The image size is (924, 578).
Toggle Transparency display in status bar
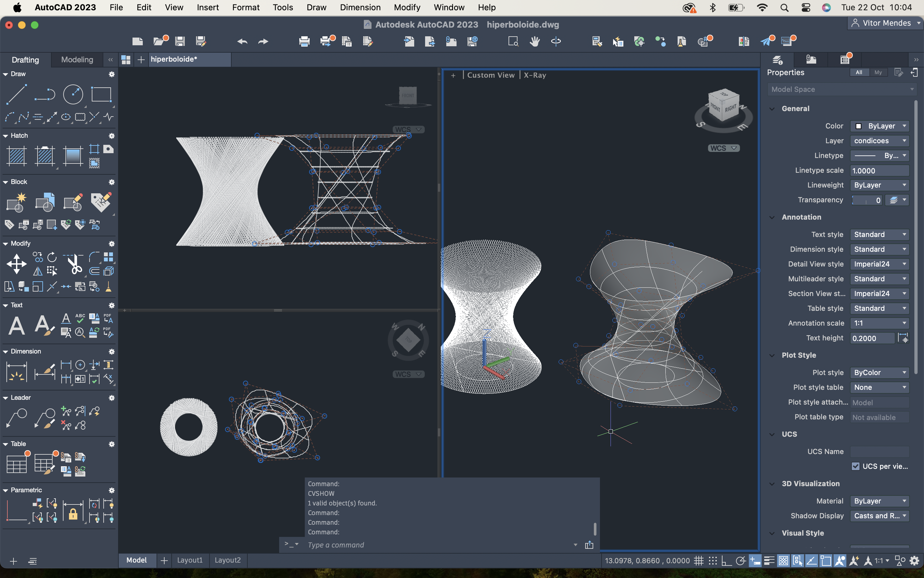click(x=783, y=560)
